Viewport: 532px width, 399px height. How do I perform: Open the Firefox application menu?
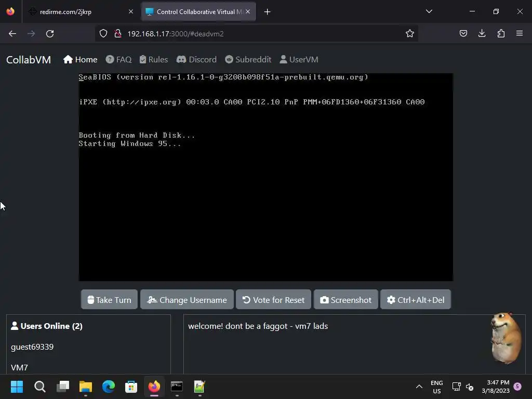pos(520,34)
